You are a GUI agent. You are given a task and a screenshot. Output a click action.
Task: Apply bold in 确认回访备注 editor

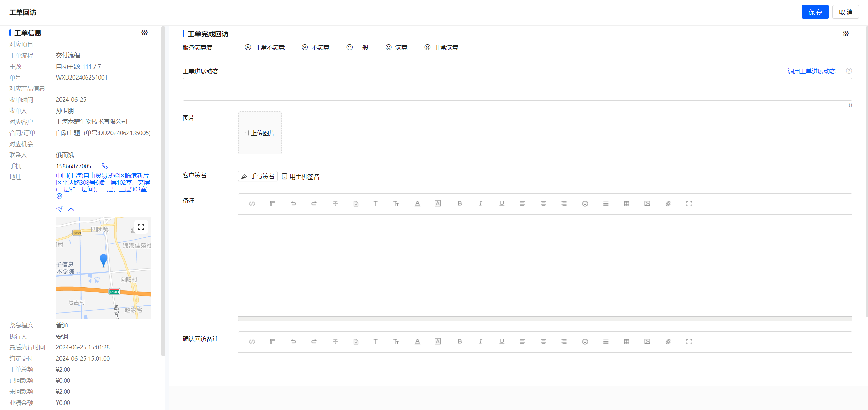click(460, 342)
